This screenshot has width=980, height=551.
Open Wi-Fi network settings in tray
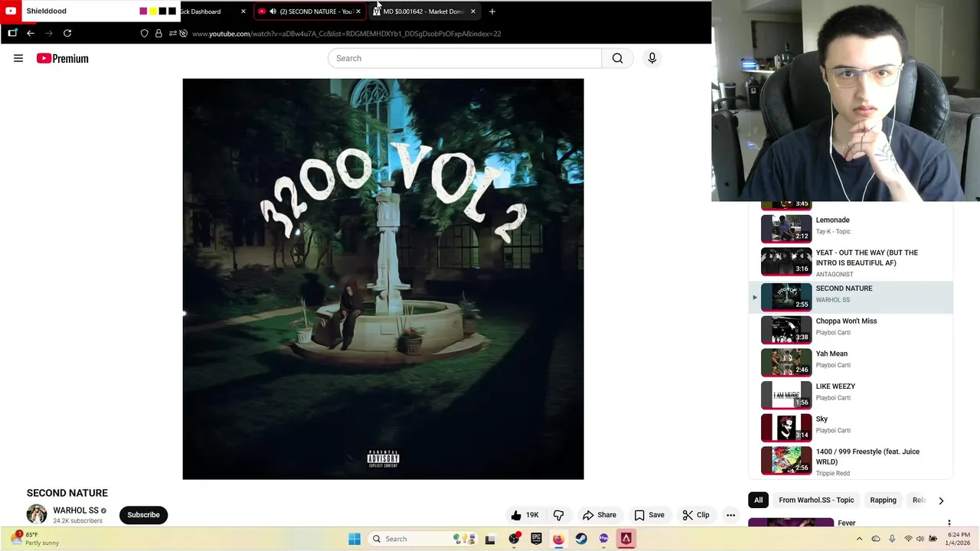coord(908,539)
